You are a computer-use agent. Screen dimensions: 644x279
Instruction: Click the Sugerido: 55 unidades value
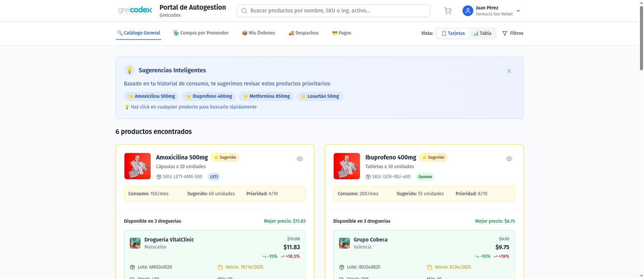[420, 194]
